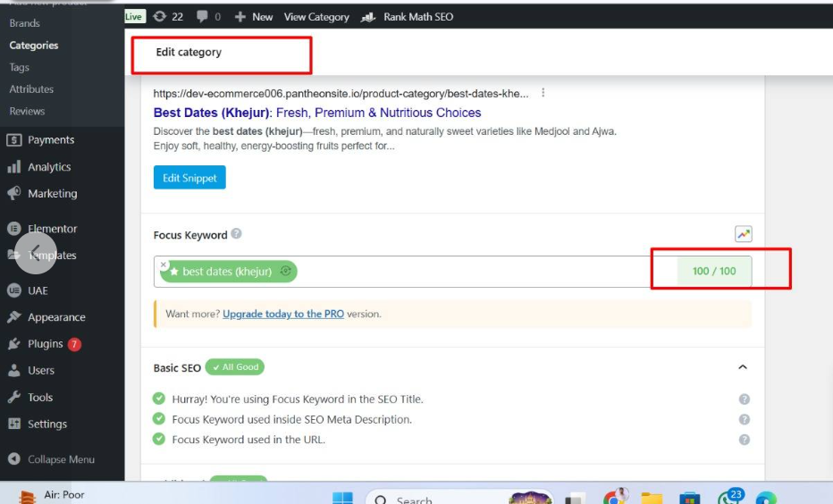Collapse the Basic SEO section
Image resolution: width=833 pixels, height=504 pixels.
(742, 367)
